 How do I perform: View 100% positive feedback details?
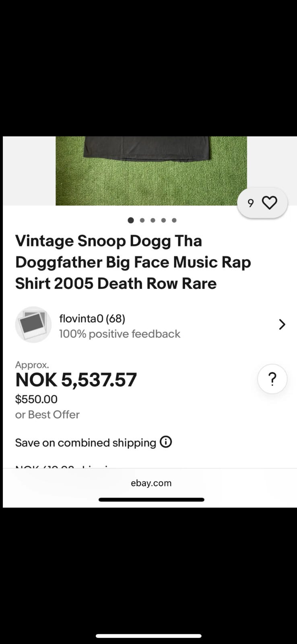click(120, 334)
